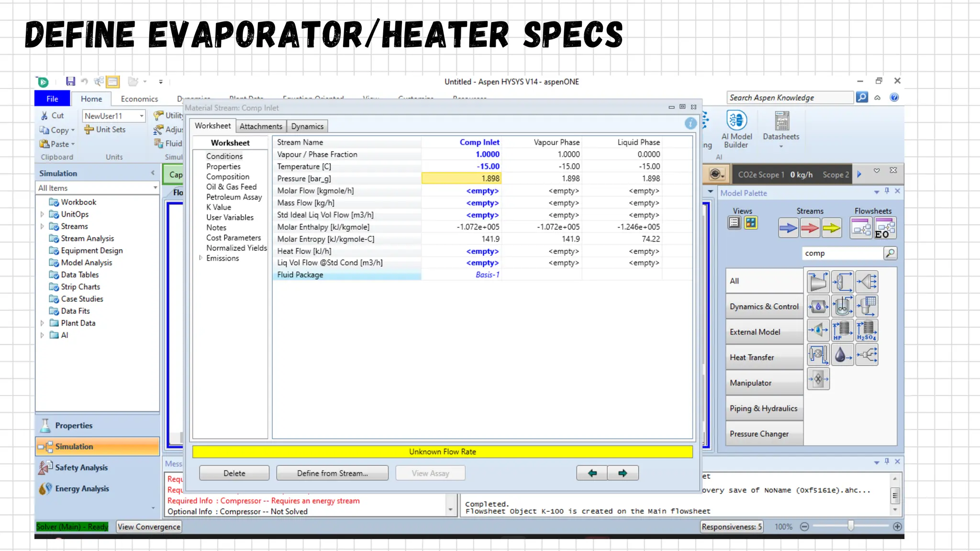Expand the Emissions worksheet item
This screenshot has width=980, height=551.
point(200,258)
